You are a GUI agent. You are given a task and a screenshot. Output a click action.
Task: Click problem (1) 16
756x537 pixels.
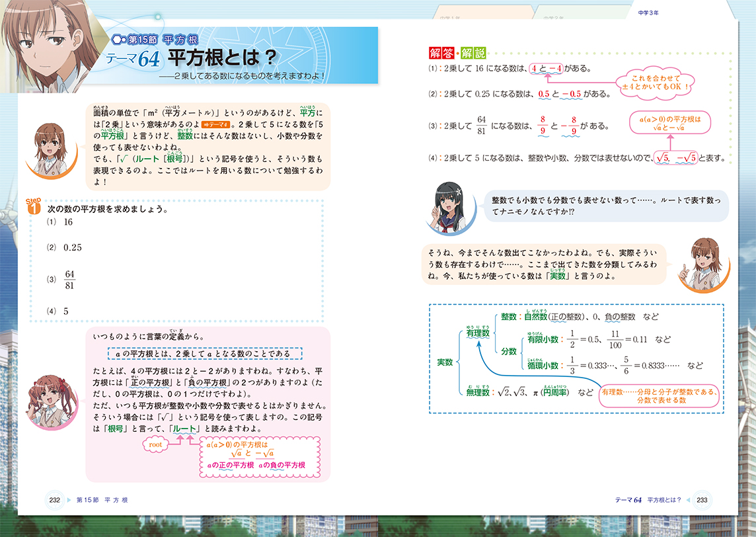59,222
